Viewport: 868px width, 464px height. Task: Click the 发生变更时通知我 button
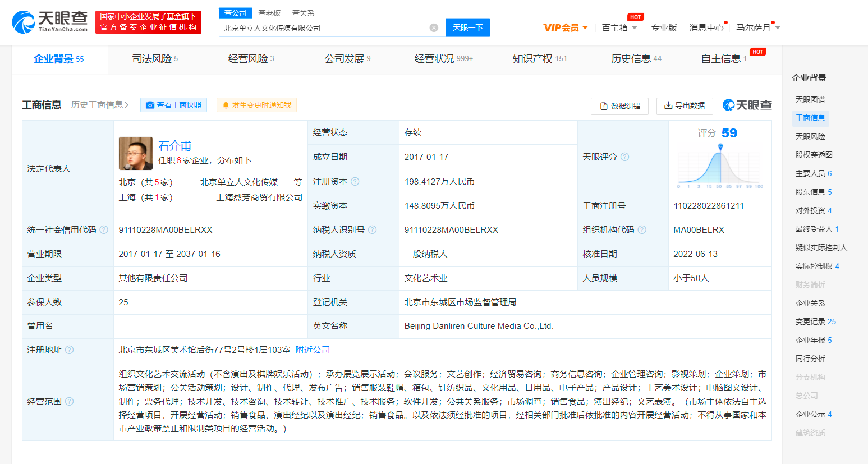pos(256,105)
